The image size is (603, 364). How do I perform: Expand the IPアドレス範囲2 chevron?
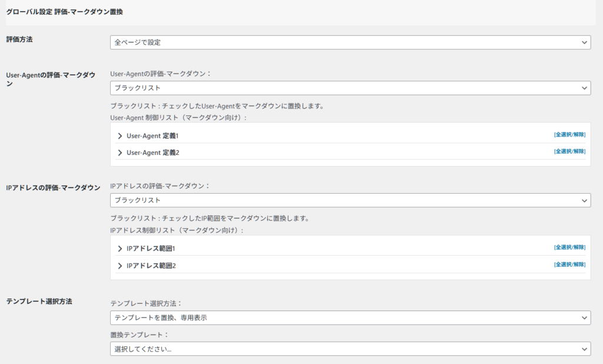pos(120,266)
